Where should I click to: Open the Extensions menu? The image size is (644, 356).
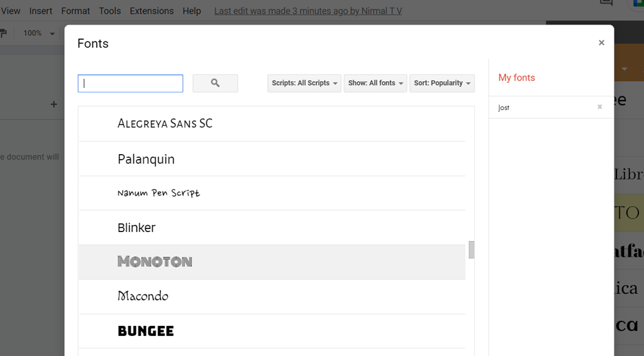(152, 11)
